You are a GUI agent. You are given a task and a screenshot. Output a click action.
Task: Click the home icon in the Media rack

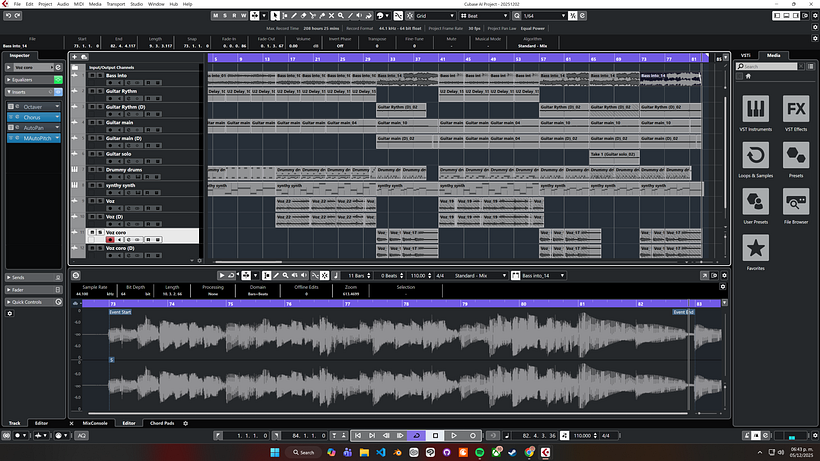click(x=748, y=76)
